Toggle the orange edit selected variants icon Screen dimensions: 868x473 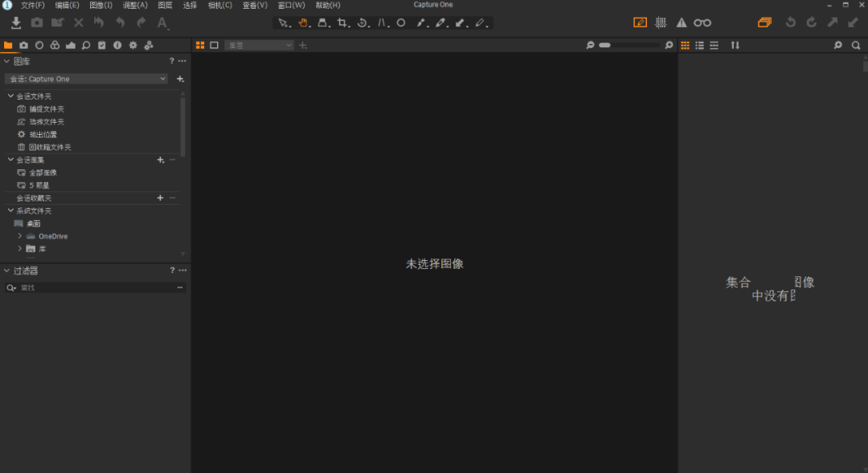point(764,22)
